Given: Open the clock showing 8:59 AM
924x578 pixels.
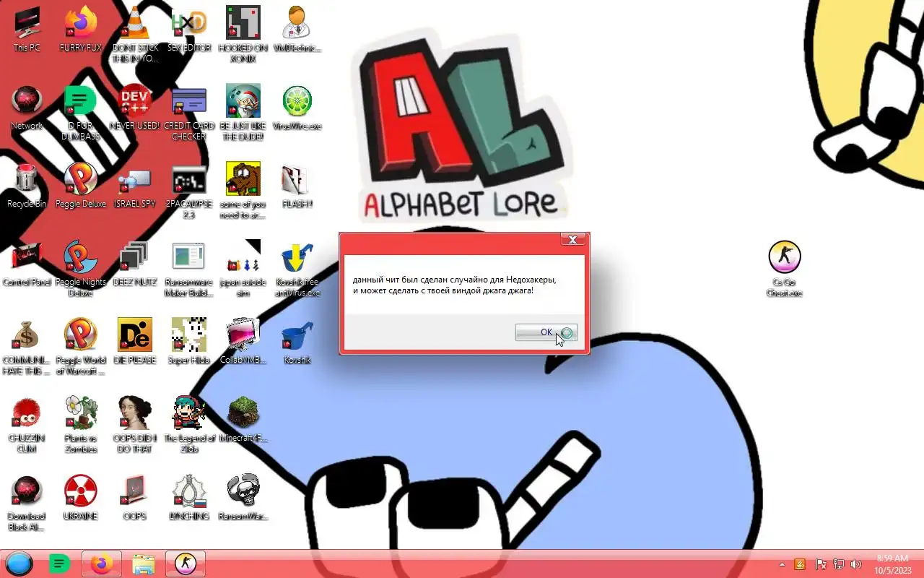Looking at the screenshot, I should tap(892, 564).
